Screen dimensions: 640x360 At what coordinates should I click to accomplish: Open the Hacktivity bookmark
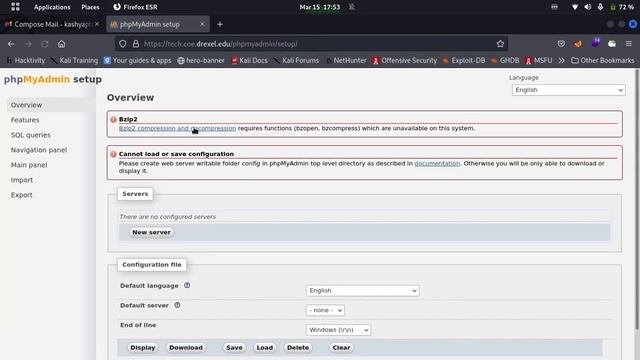point(26,60)
